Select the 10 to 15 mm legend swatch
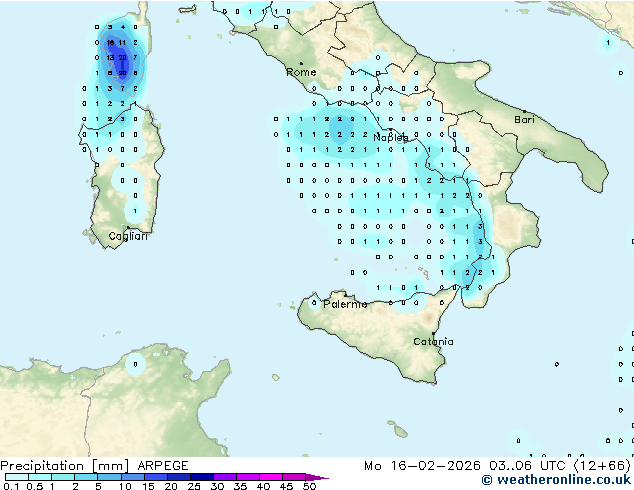Viewport: 634px width, 490px height. (x=132, y=477)
